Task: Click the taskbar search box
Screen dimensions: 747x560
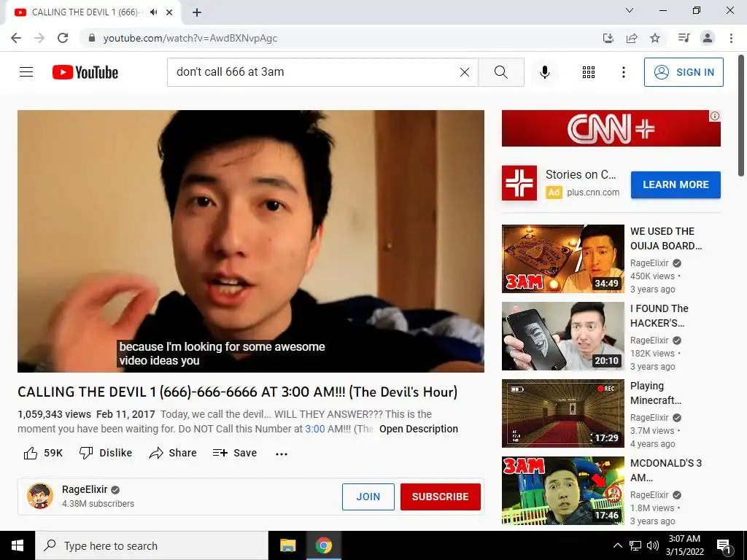Action: 152,545
